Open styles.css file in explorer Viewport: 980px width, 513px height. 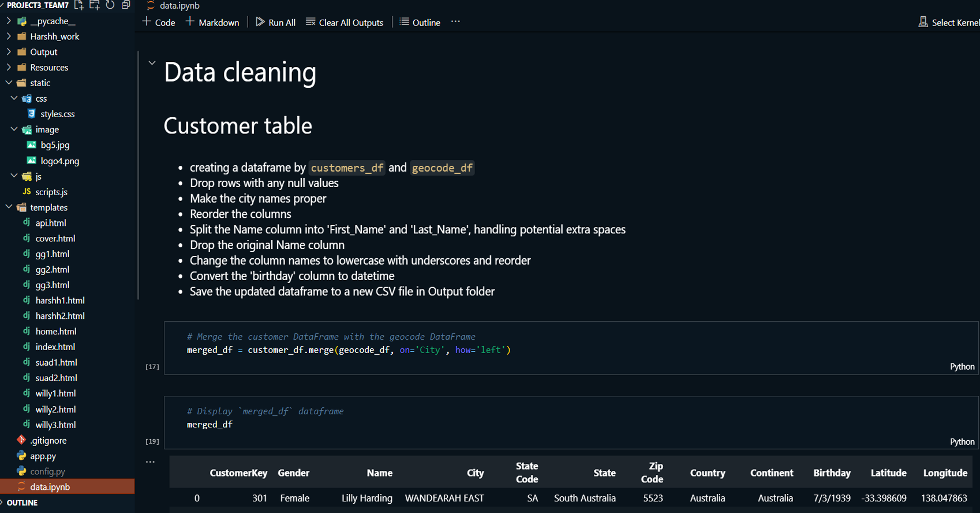[57, 114]
